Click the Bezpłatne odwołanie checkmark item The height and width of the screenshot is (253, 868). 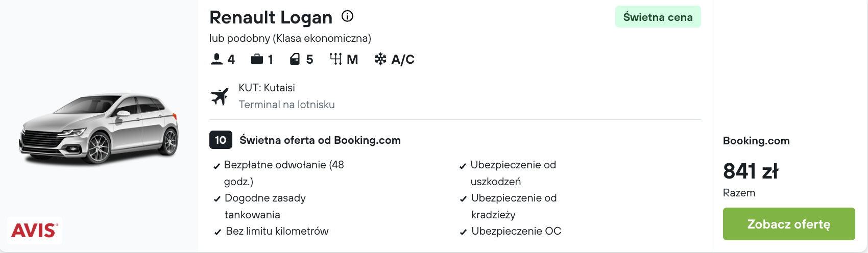(279, 173)
